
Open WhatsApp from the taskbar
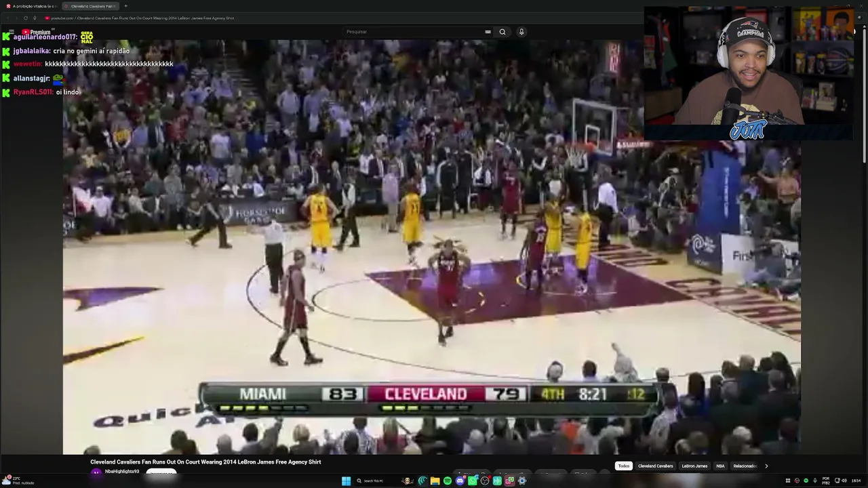473,481
